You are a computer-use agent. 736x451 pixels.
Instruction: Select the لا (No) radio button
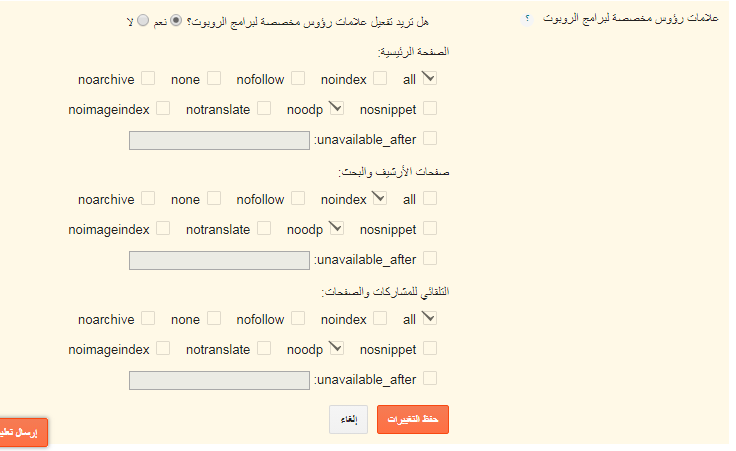143,20
